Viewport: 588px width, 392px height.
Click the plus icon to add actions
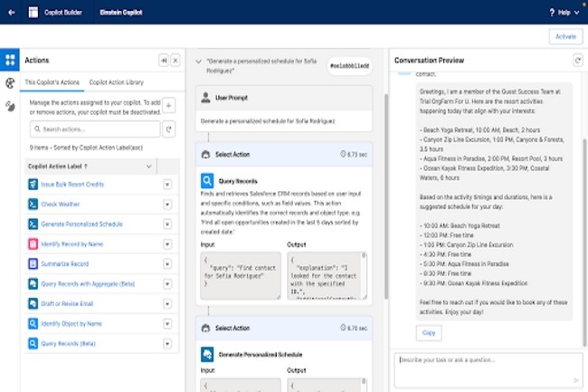click(x=169, y=106)
